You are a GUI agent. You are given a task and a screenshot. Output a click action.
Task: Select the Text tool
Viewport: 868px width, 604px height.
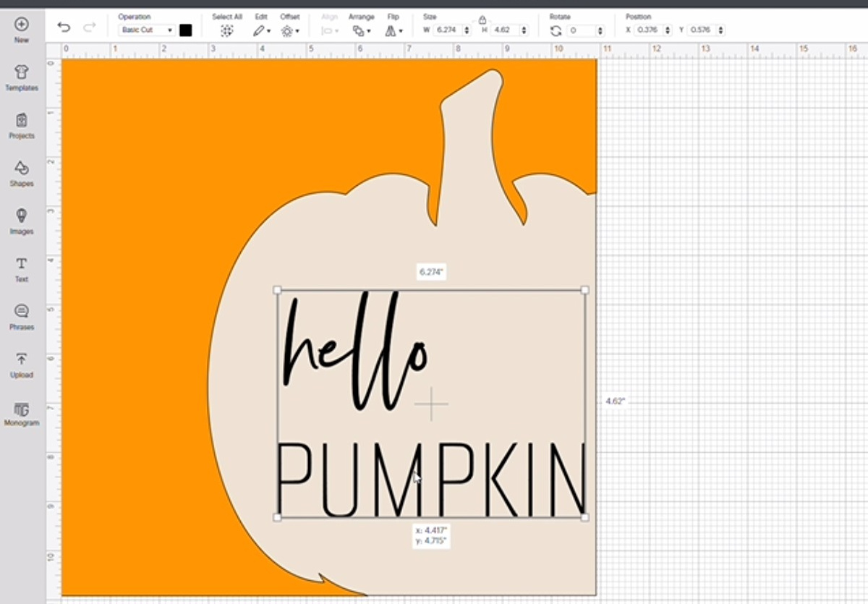tap(22, 269)
